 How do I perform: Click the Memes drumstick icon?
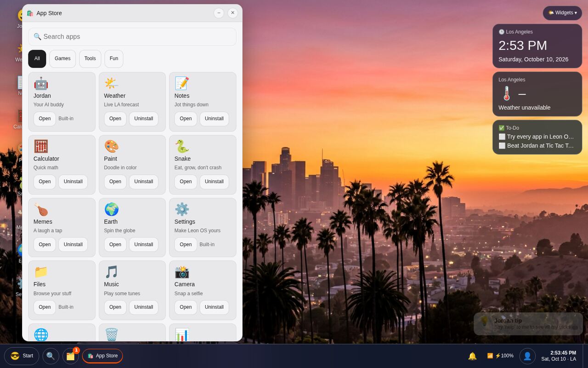point(41,209)
